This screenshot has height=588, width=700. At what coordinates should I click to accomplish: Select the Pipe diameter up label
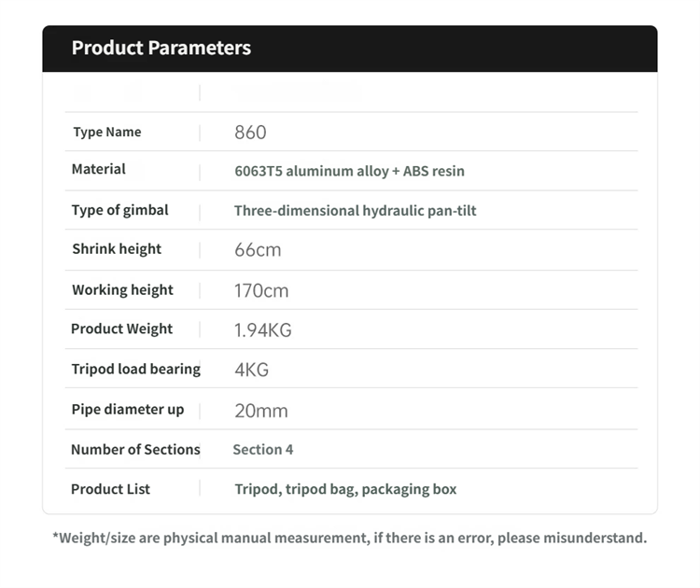[x=128, y=410]
